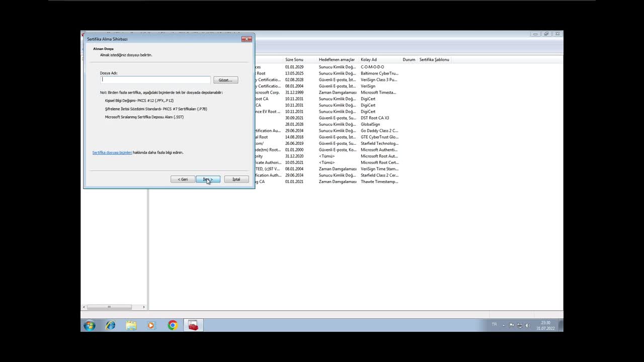Click the Gözat button to browse files

(x=225, y=80)
